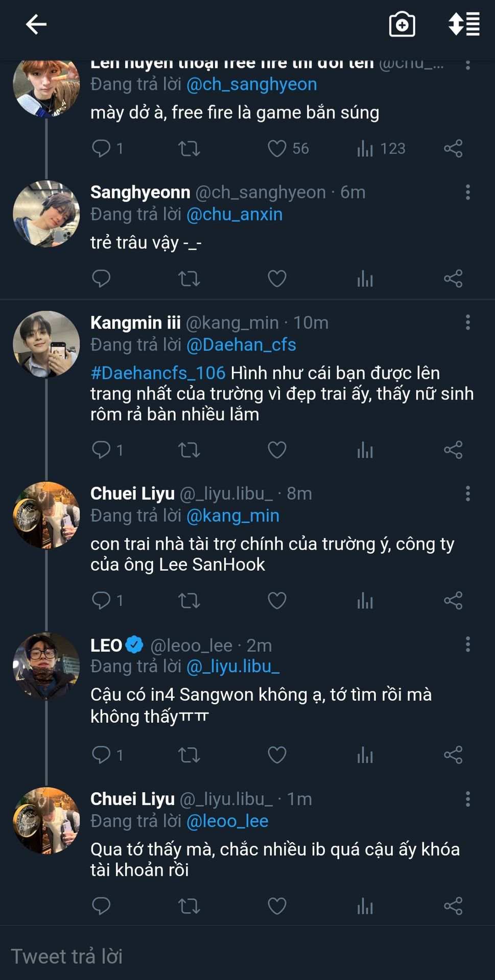This screenshot has width=495, height=980.
Task: Open more options on Kangmin iii's tweet
Action: coord(467,323)
